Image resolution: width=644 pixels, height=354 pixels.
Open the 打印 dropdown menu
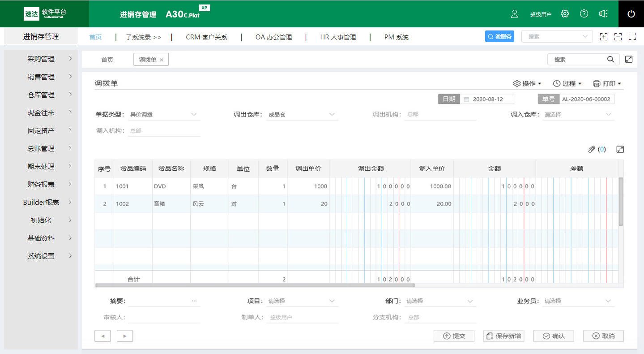[x=607, y=84]
